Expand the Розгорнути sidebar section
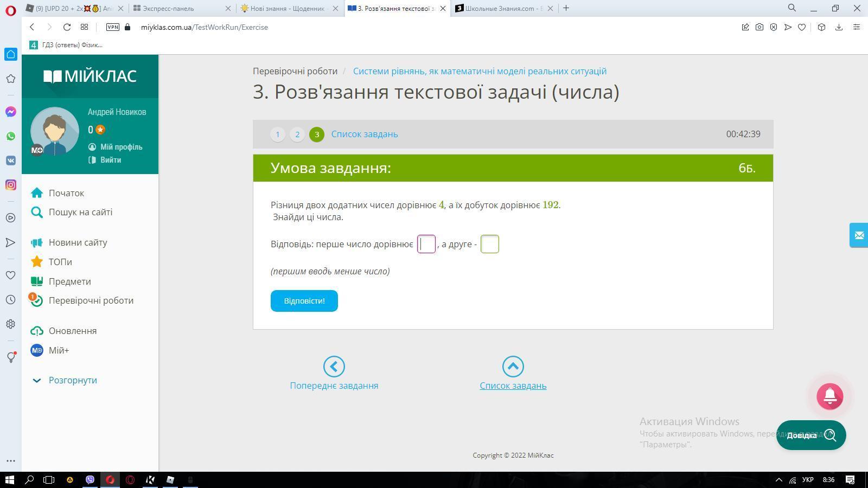The width and height of the screenshot is (868, 488). pos(72,380)
